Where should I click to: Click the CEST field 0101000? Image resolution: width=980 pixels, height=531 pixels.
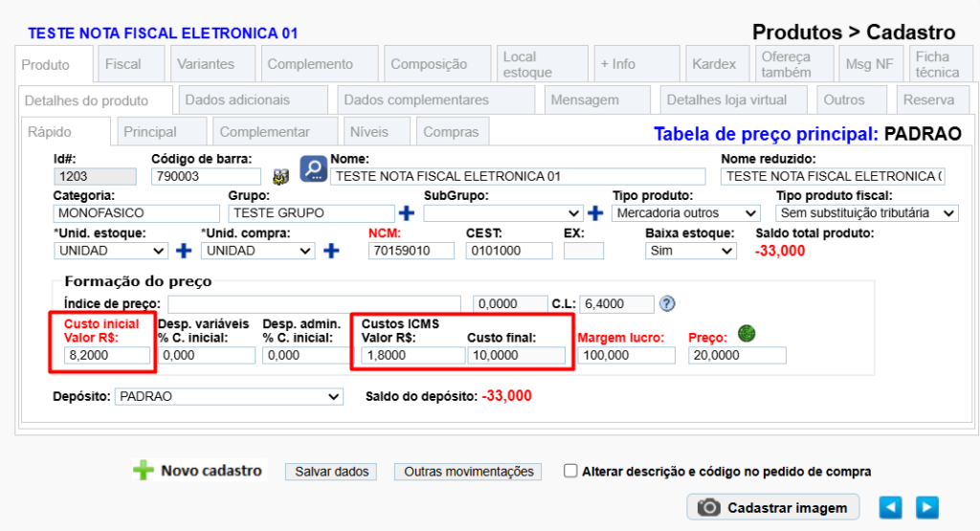(509, 251)
